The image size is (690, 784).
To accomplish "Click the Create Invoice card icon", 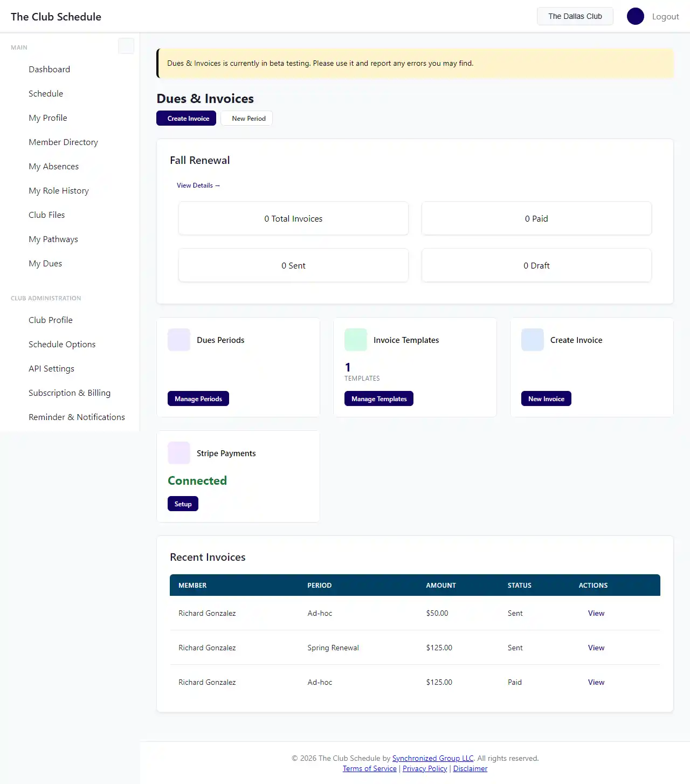I will (533, 340).
